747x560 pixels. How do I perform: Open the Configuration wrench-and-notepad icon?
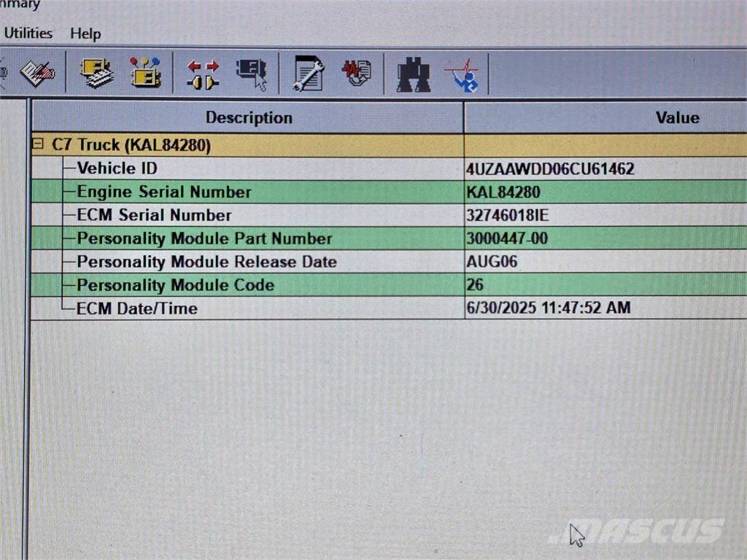pos(308,72)
